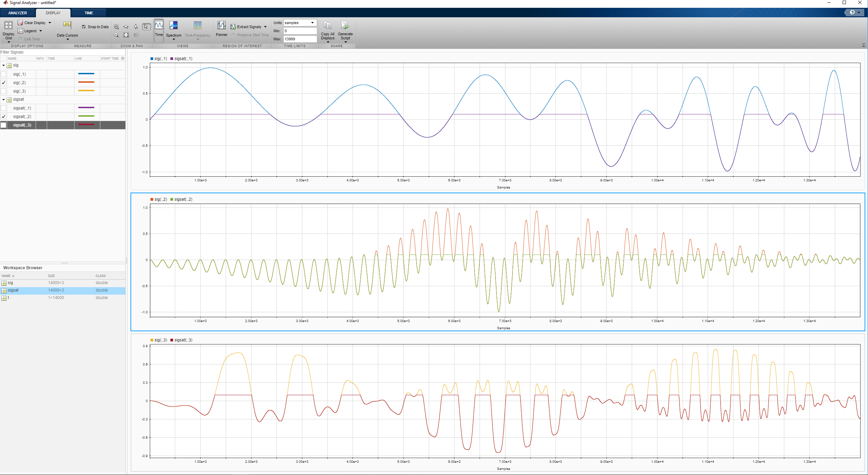The image size is (868, 475).
Task: Select the Zoom Out tool
Action: [x=116, y=35]
